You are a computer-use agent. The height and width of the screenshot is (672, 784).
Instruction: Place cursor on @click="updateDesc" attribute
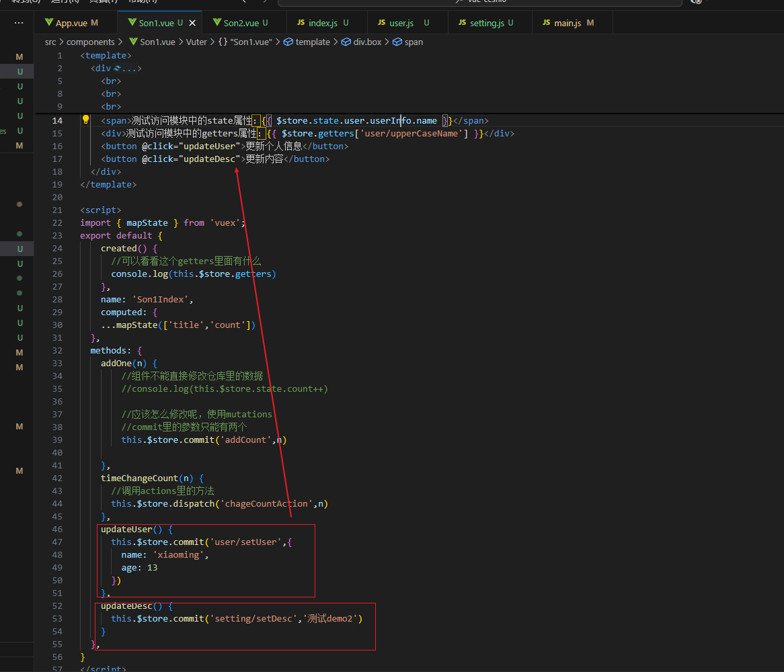[x=191, y=159]
